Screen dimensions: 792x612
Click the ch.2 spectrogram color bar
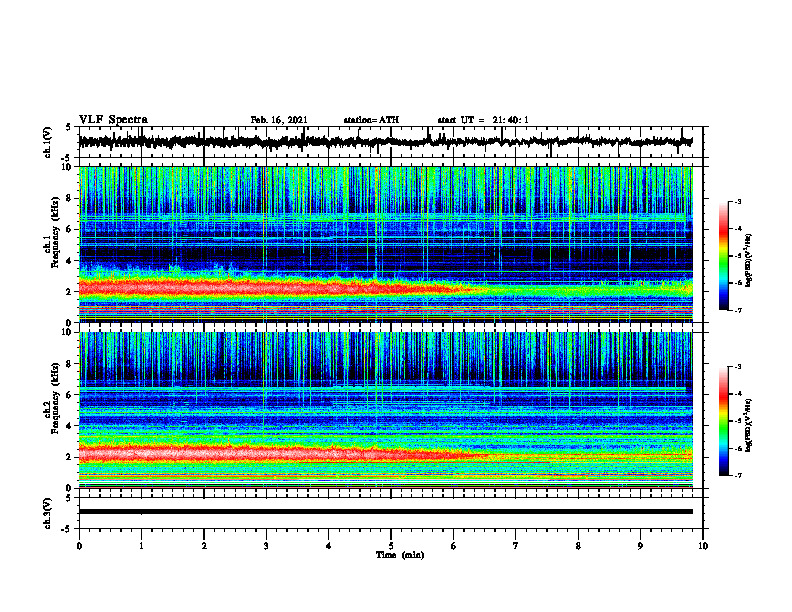724,421
